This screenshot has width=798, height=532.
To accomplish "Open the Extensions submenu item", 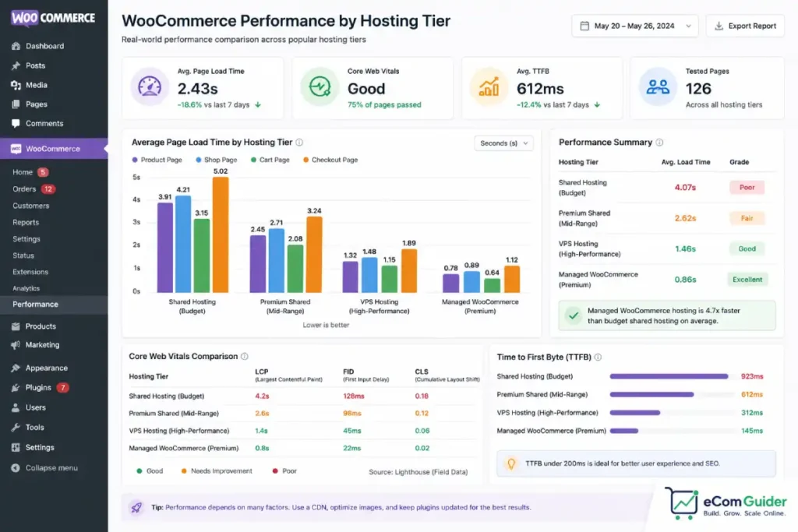I will click(x=30, y=272).
